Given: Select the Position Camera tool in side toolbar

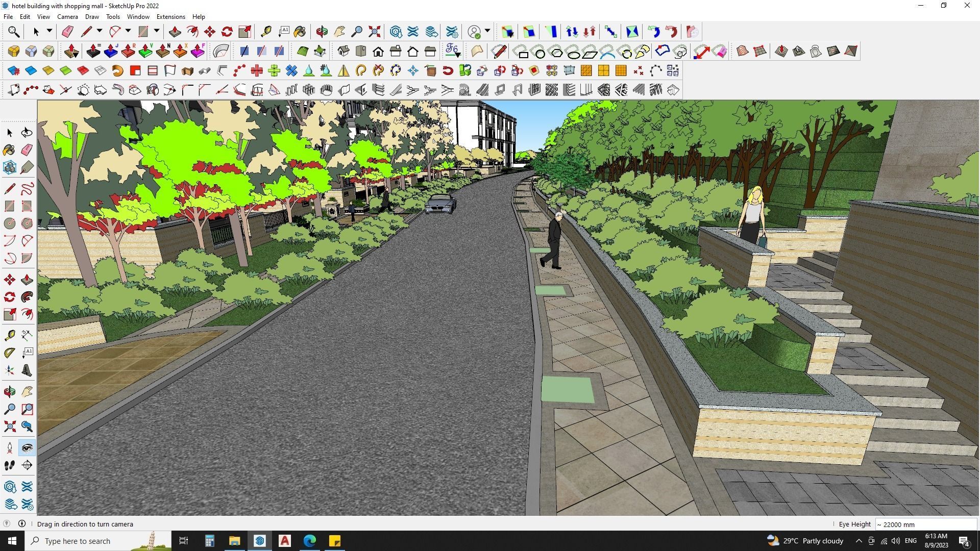Looking at the screenshot, I should pos(10,448).
